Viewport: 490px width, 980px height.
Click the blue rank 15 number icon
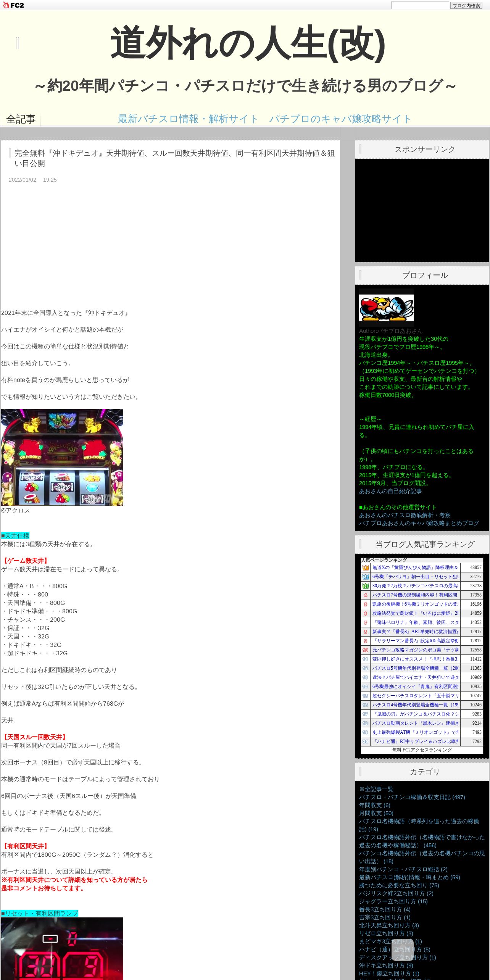(365, 696)
